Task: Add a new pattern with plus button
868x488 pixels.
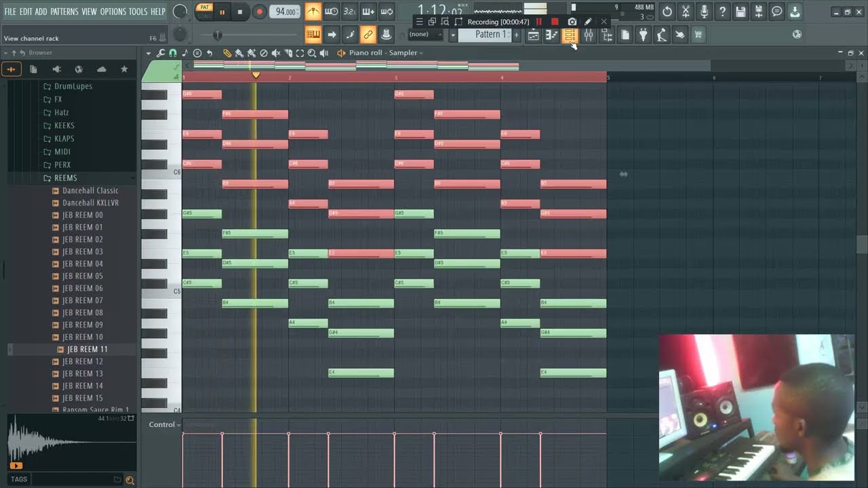Action: [516, 35]
